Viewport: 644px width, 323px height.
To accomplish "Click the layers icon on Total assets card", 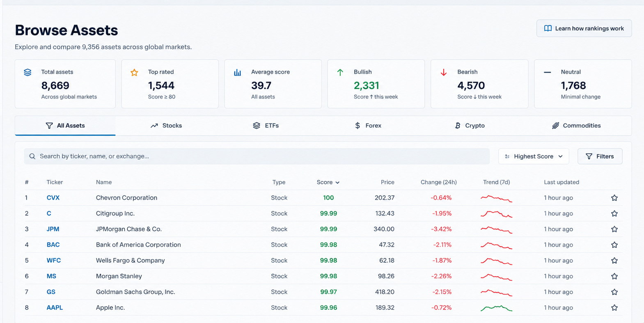I will (x=28, y=72).
